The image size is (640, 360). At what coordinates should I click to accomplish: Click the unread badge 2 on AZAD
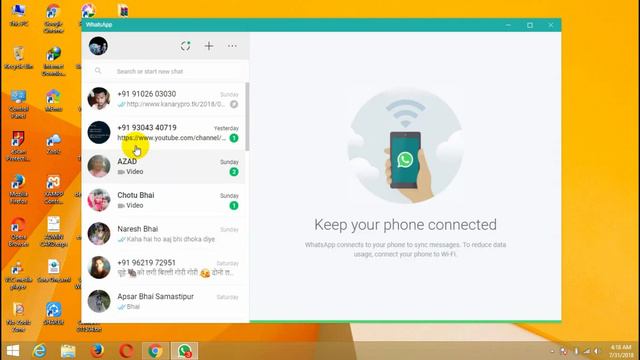coord(234,172)
